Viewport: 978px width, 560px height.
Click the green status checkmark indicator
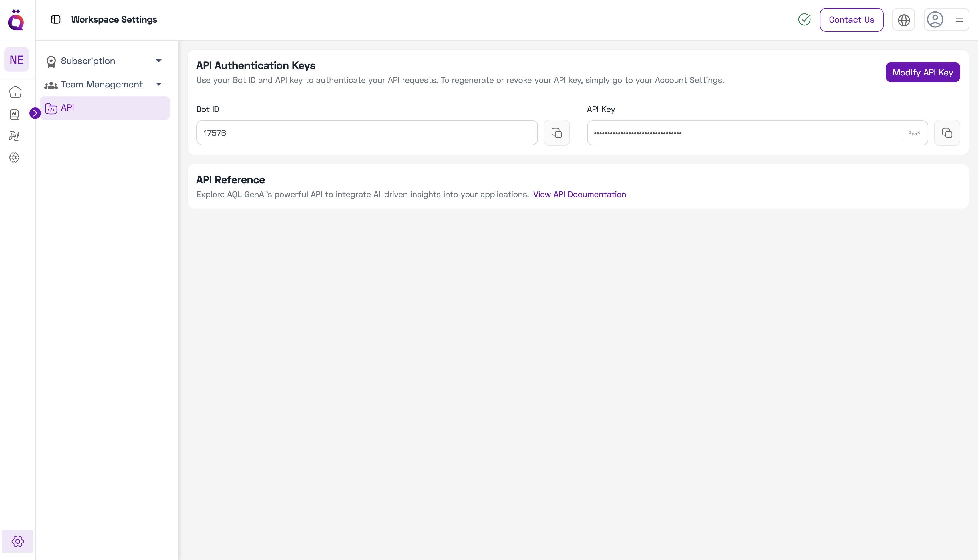coord(804,19)
